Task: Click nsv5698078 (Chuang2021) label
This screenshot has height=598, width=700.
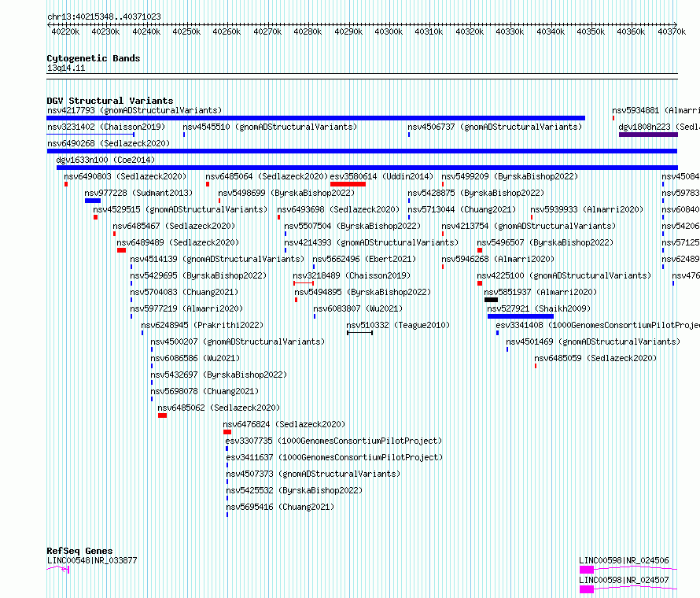Action: click(x=205, y=391)
